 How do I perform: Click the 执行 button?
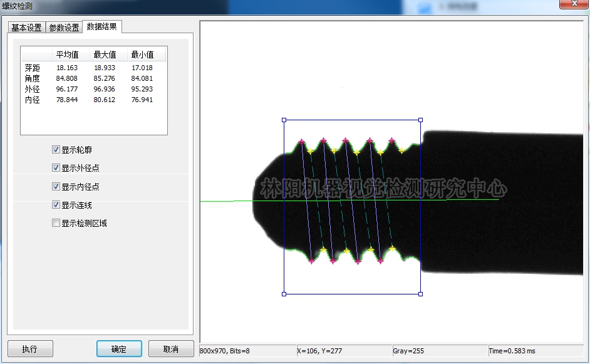point(30,349)
